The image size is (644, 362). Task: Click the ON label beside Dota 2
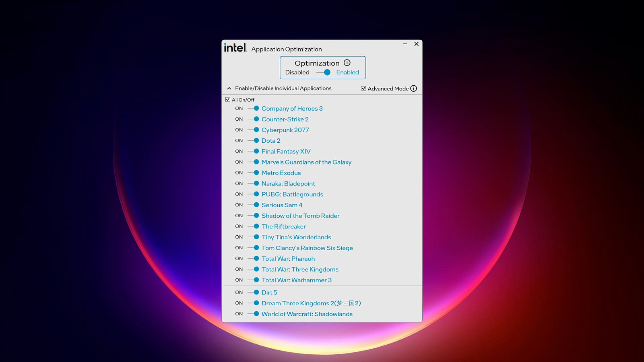pos(239,141)
